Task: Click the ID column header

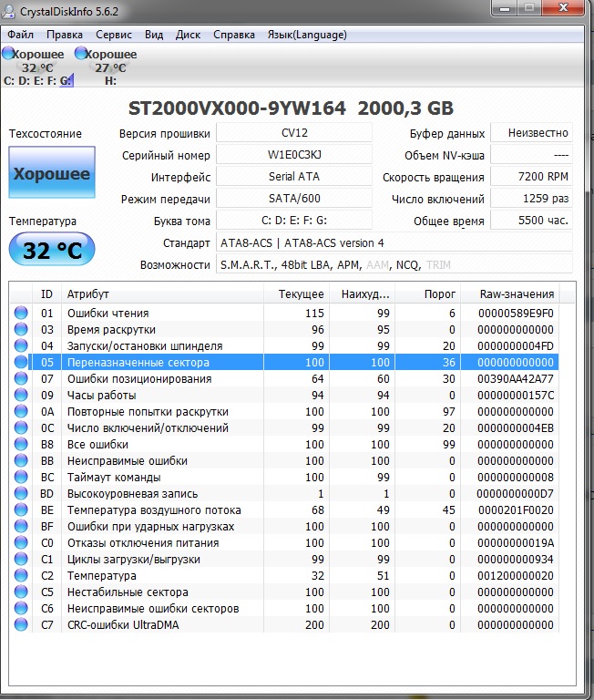Action: (46, 294)
